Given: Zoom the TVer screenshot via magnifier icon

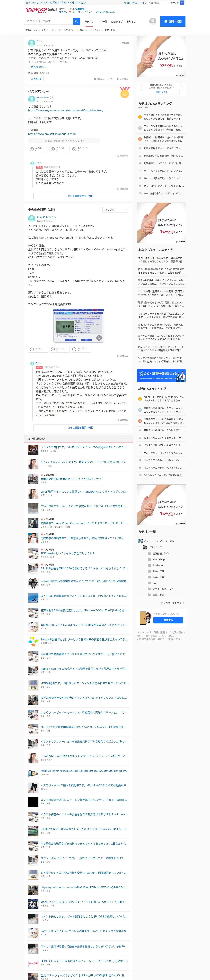Looking at the screenshot, I should [99, 338].
